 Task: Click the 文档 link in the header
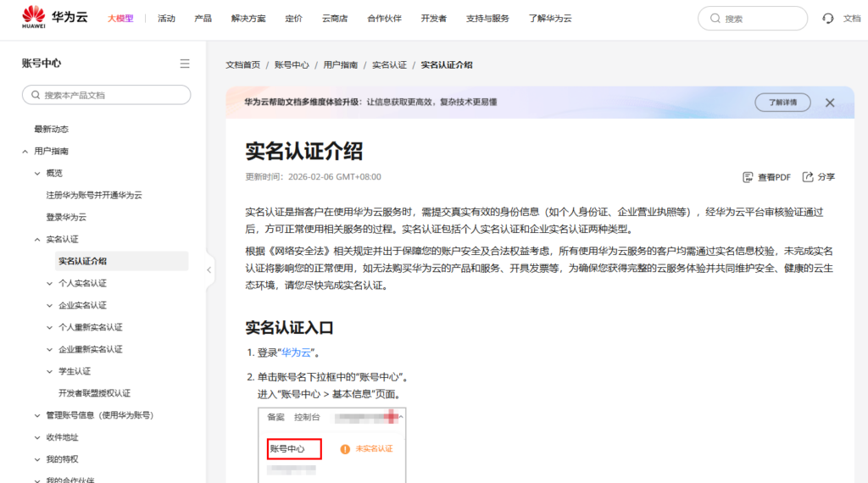[851, 19]
